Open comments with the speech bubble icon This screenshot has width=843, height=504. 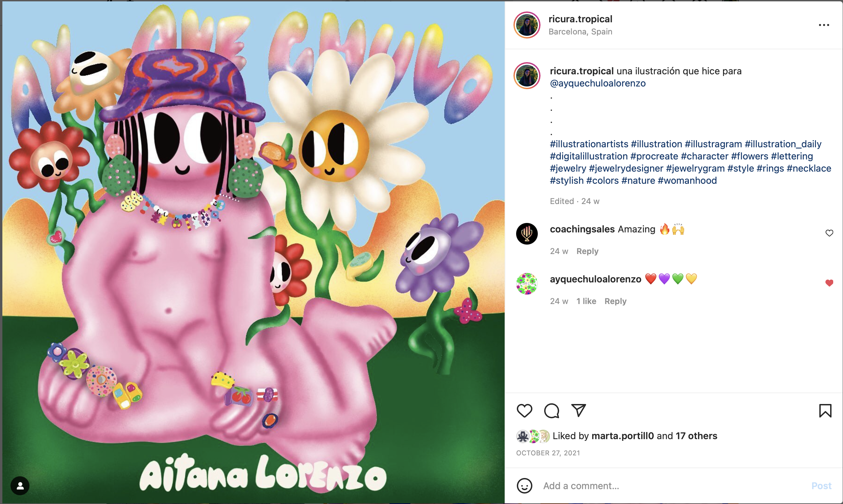tap(552, 411)
